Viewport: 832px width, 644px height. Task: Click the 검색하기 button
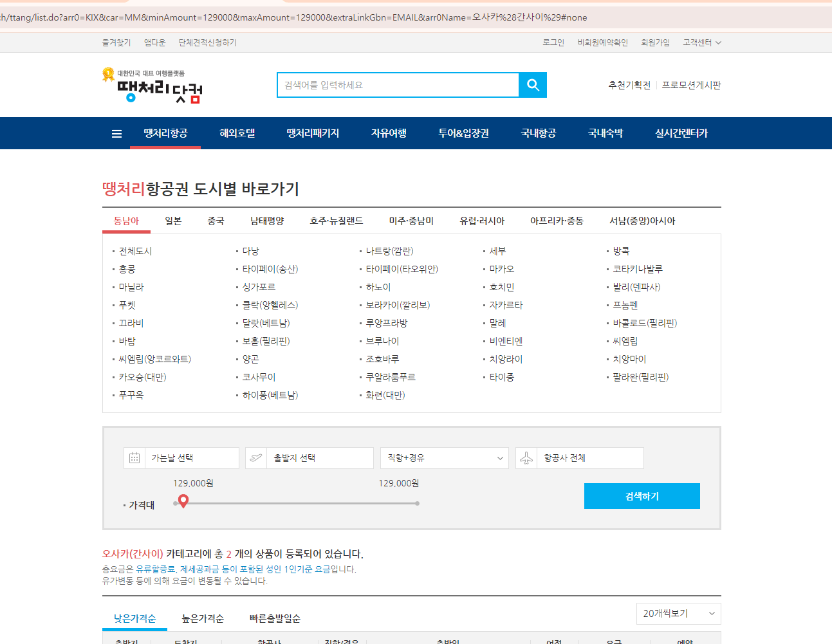point(642,496)
